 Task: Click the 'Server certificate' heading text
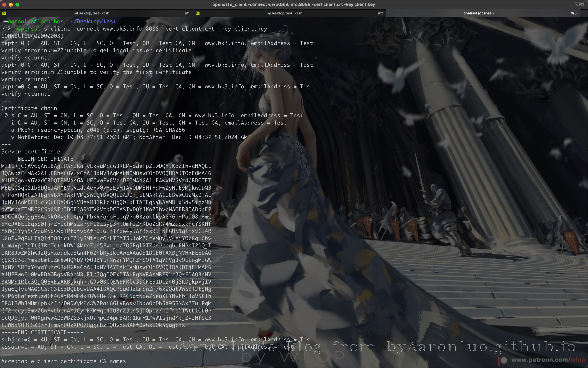click(x=31, y=151)
